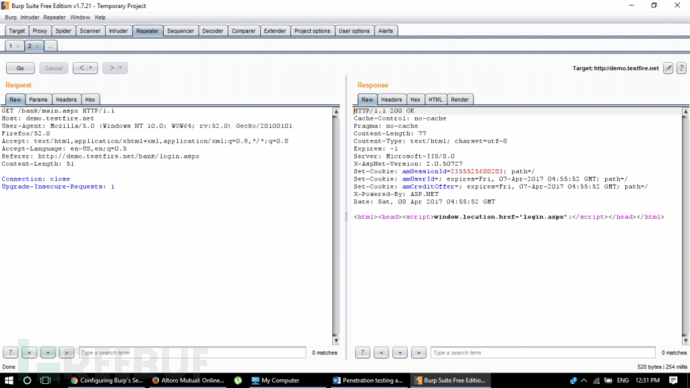Open history dropdown next to forward arrow
Viewport: 690px width, 388px height.
pos(121,68)
